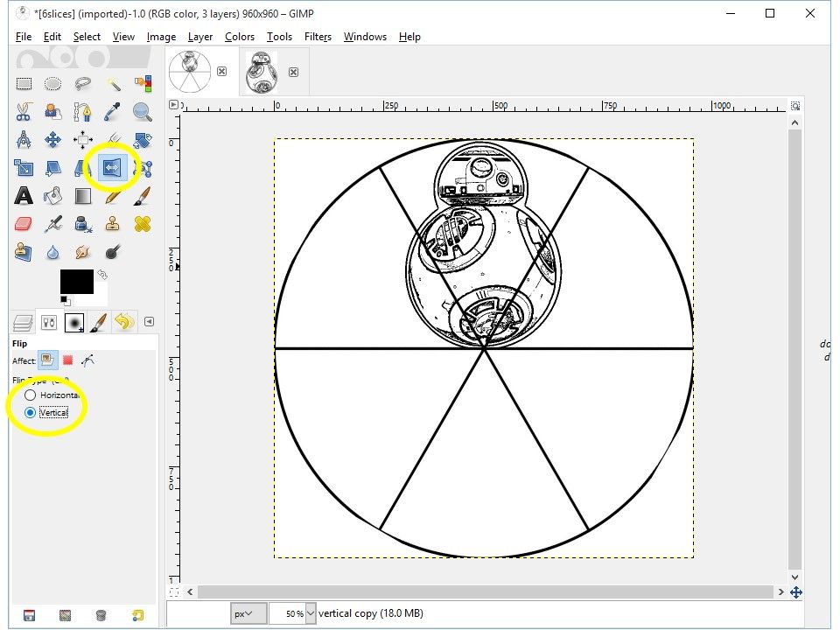
Task: Close the 6slices image tab
Action: pyautogui.click(x=221, y=71)
